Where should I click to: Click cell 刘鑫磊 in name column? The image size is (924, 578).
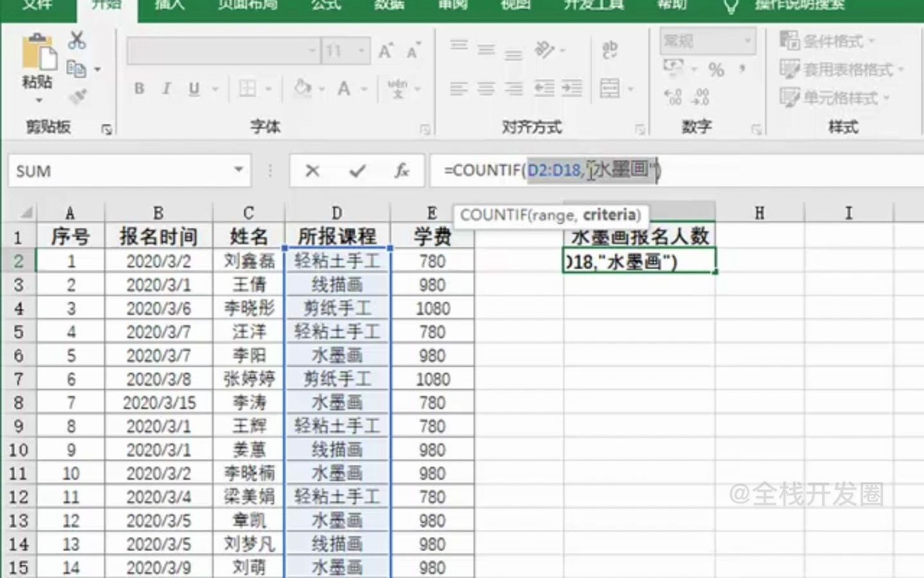point(249,261)
